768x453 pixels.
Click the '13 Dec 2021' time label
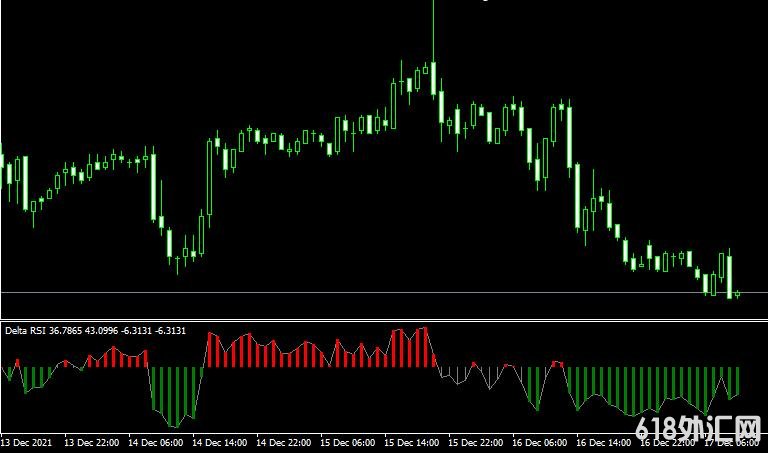click(x=26, y=443)
